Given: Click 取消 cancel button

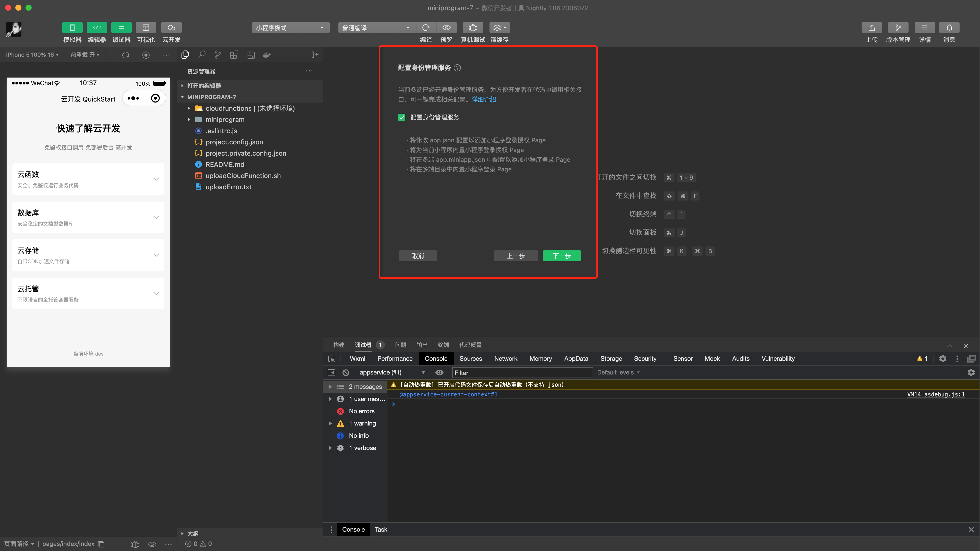Looking at the screenshot, I should point(418,256).
